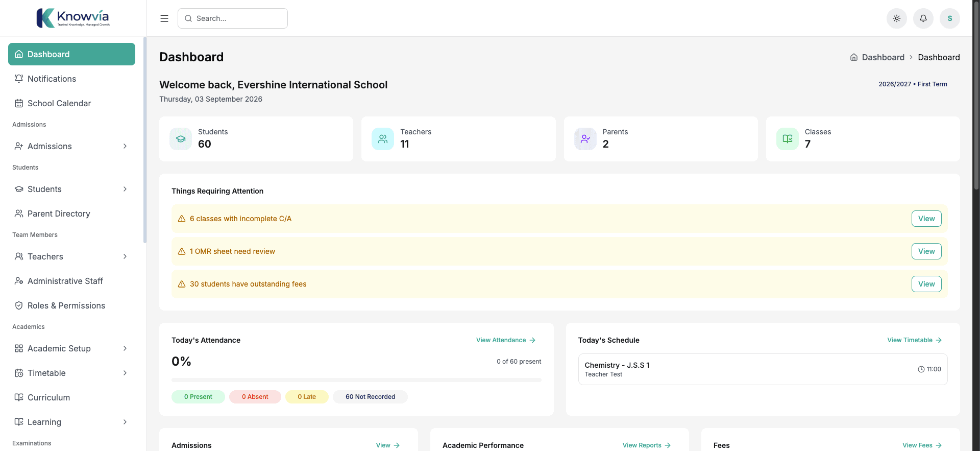Click the Students graduation cap sidebar icon
The height and width of the screenshot is (451, 980).
[x=19, y=189]
